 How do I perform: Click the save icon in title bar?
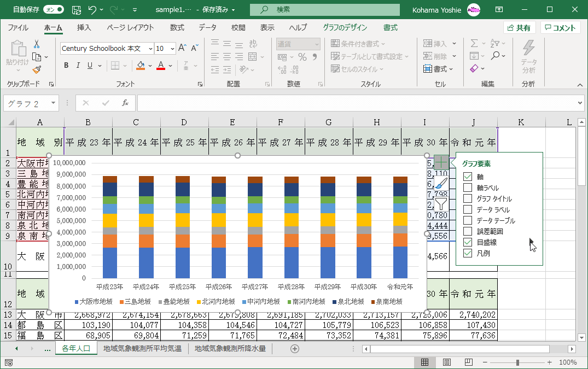(x=77, y=9)
